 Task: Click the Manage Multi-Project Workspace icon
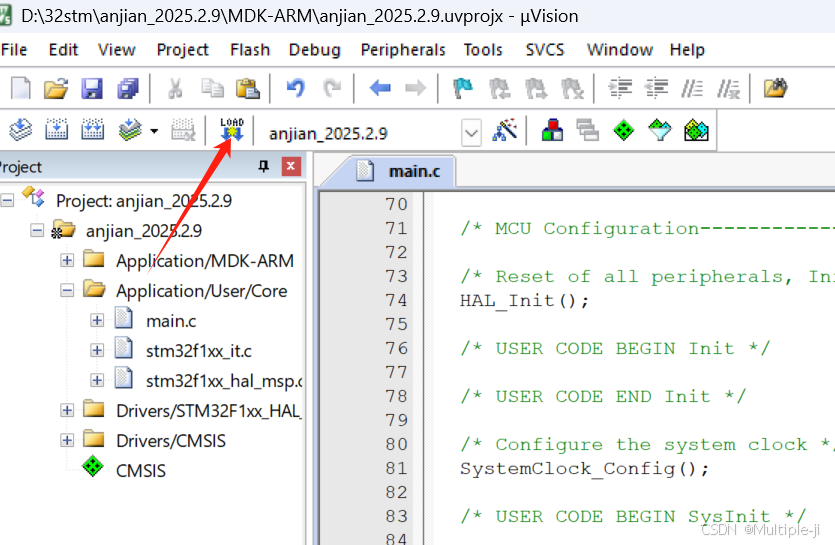coord(588,130)
